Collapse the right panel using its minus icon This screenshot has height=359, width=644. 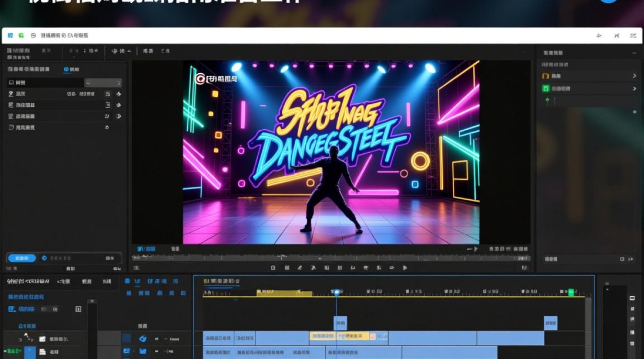point(634,53)
